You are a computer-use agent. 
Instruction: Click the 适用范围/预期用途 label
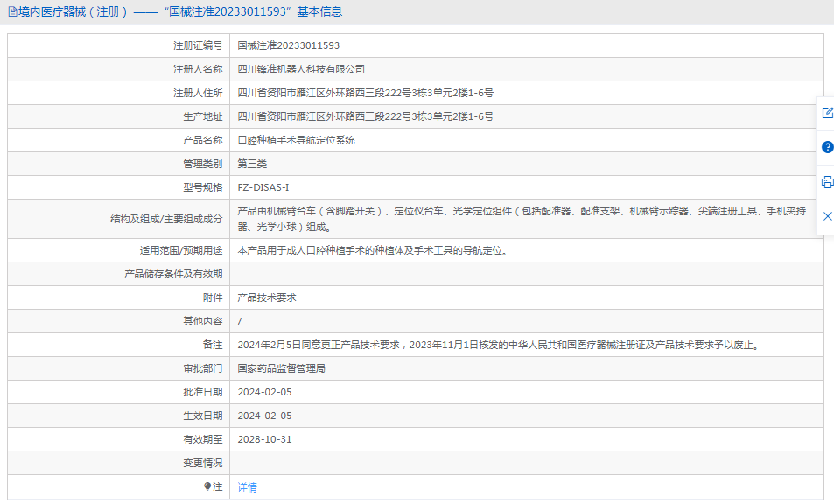coord(181,250)
